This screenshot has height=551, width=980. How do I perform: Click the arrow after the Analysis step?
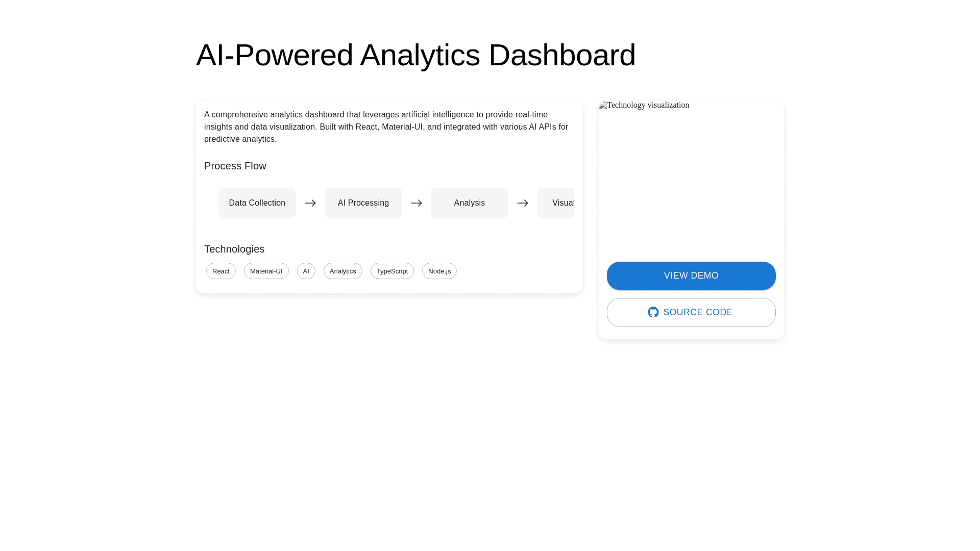pos(523,203)
